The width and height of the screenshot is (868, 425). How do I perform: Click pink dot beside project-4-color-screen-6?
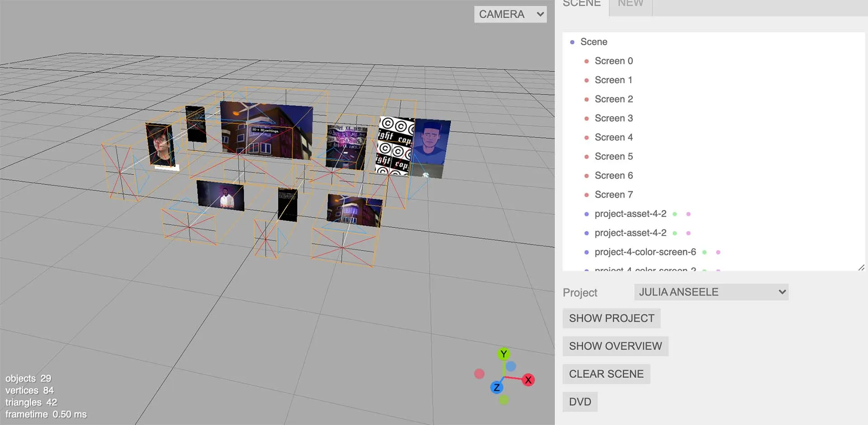pyautogui.click(x=718, y=252)
